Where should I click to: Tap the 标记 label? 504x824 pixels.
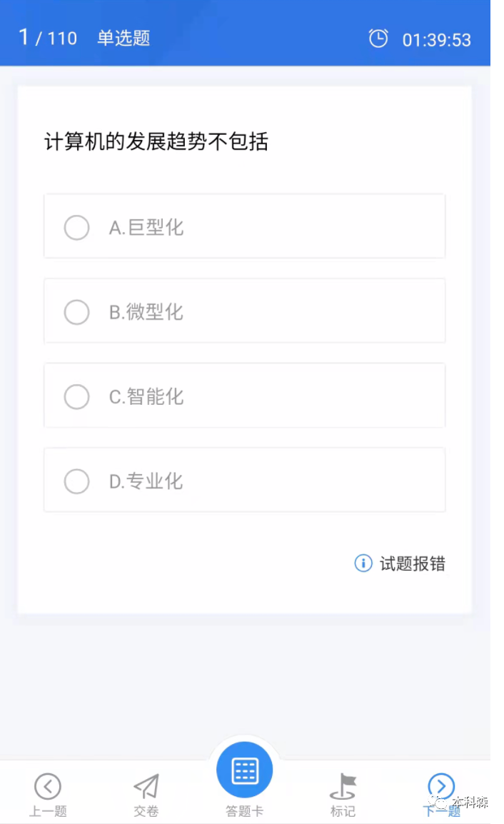(343, 811)
